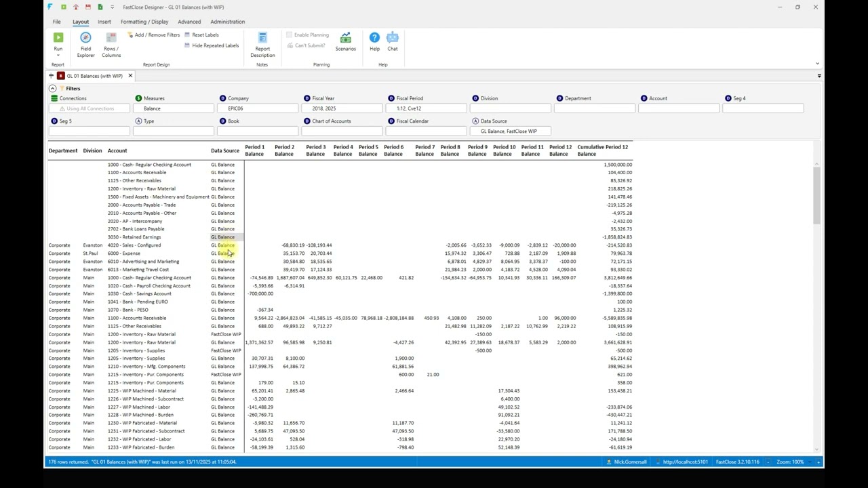The image size is (868, 488).
Task: Click the zoom out minus button
Action: pyautogui.click(x=768, y=462)
